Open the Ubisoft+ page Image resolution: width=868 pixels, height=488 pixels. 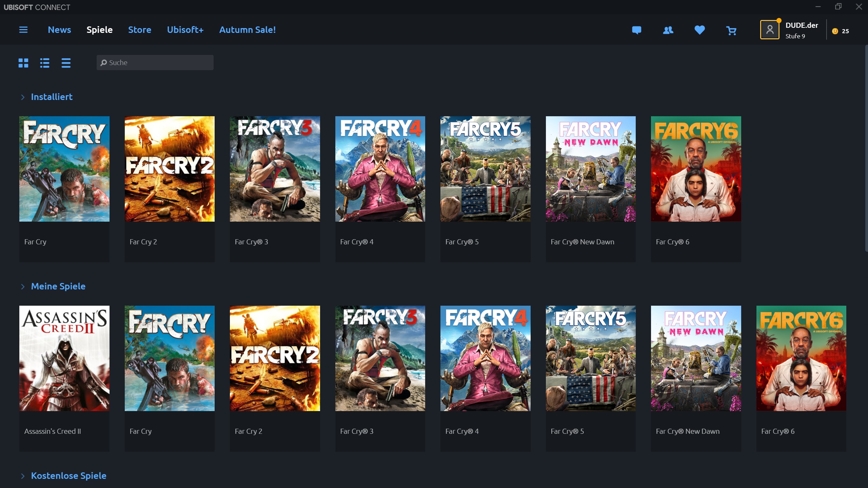(185, 30)
